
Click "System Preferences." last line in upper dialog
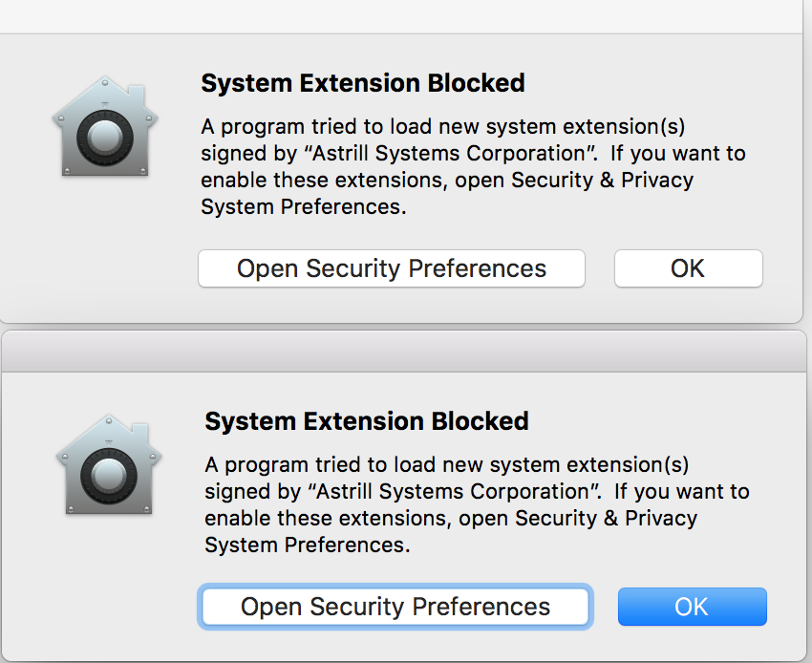pos(303,207)
